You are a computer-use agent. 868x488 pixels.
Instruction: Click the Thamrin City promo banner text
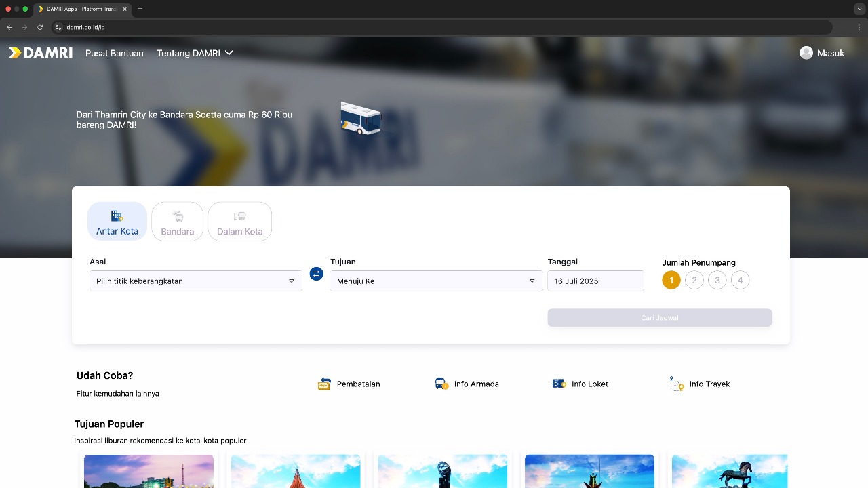pyautogui.click(x=184, y=120)
